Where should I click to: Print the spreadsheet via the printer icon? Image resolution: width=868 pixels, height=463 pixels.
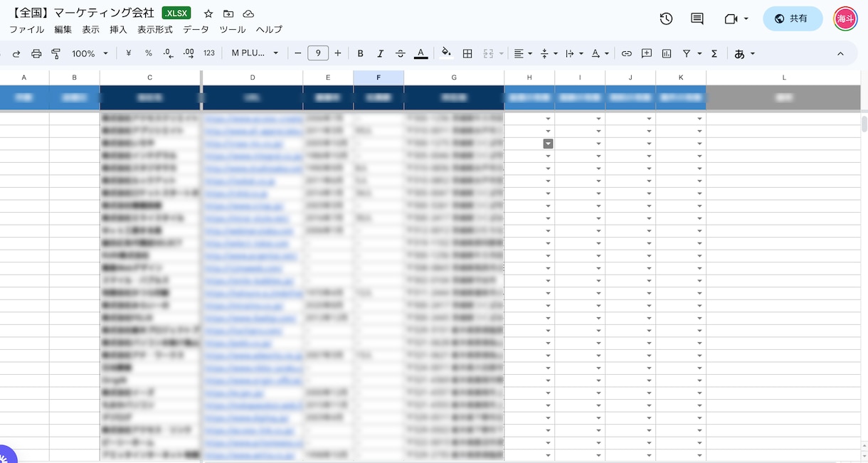coord(36,53)
